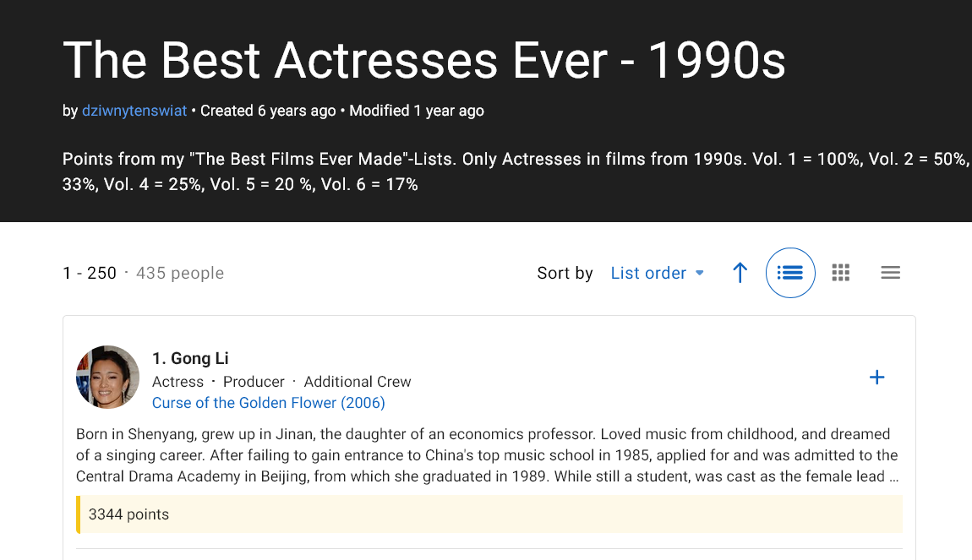Open Curse of the Golden Flower link

point(268,403)
